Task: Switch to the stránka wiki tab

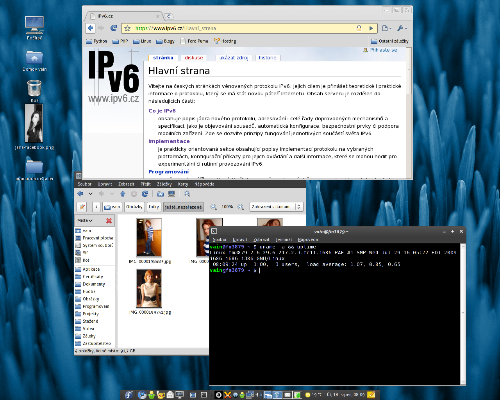Action: click(x=163, y=58)
